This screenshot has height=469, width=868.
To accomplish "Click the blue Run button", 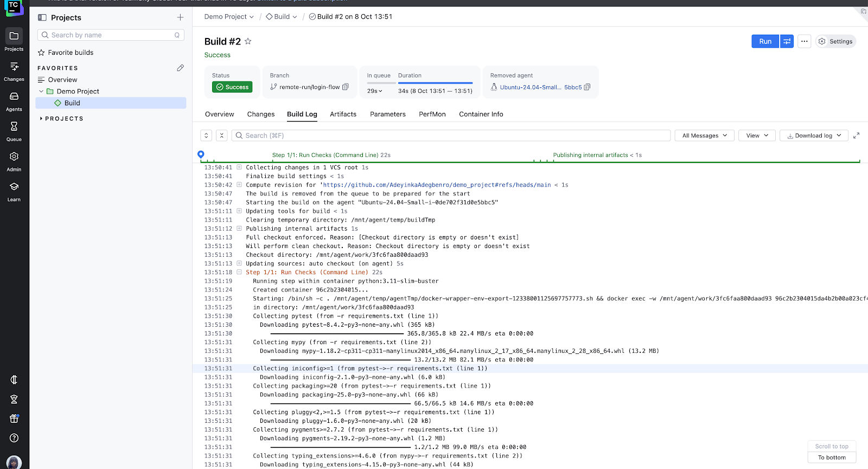I will (765, 41).
